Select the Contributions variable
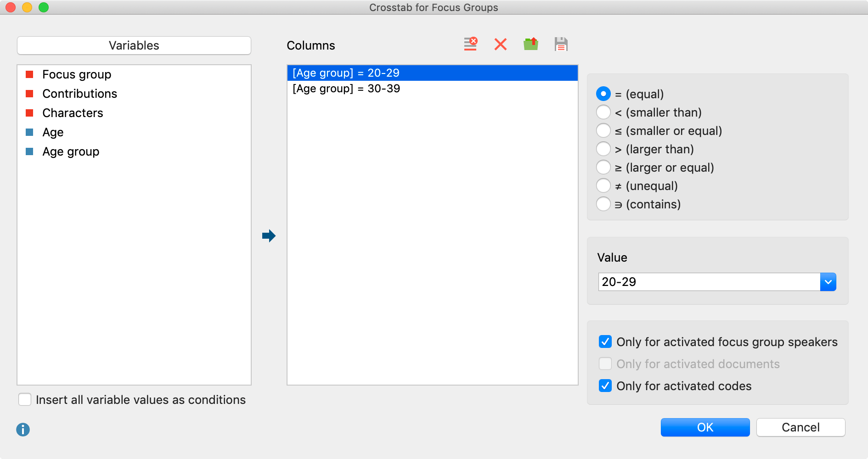The image size is (868, 459). click(134, 94)
